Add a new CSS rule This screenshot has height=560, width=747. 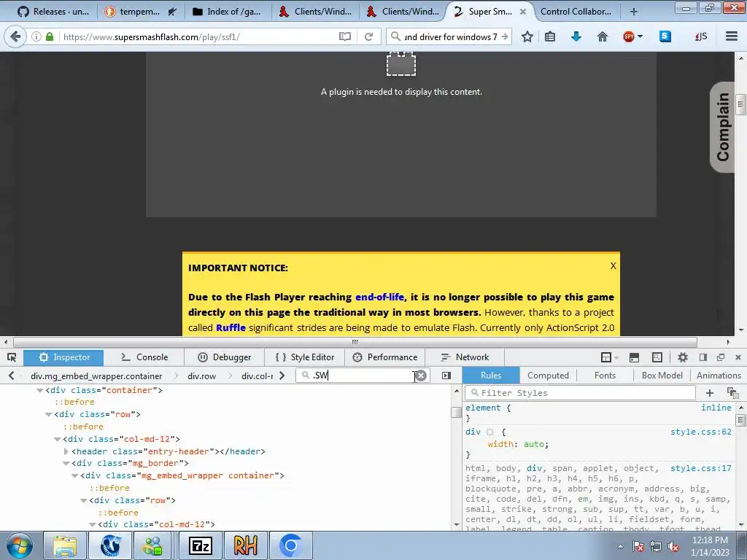[x=709, y=393]
